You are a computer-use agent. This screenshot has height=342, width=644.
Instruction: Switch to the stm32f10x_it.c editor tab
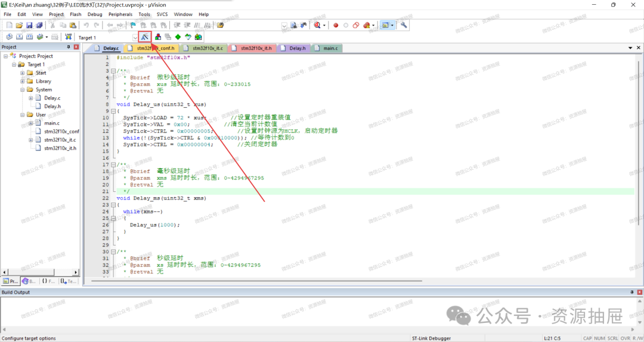coord(204,48)
